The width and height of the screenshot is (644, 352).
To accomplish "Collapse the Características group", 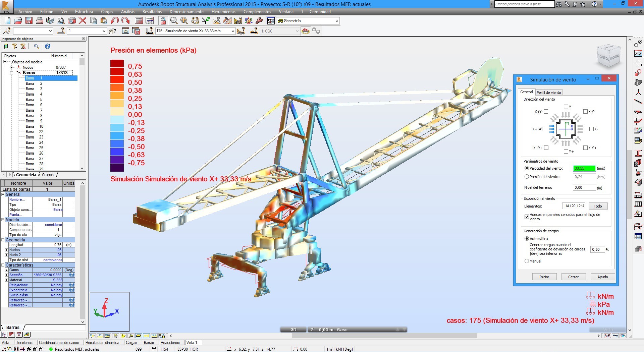I will tap(3, 265).
